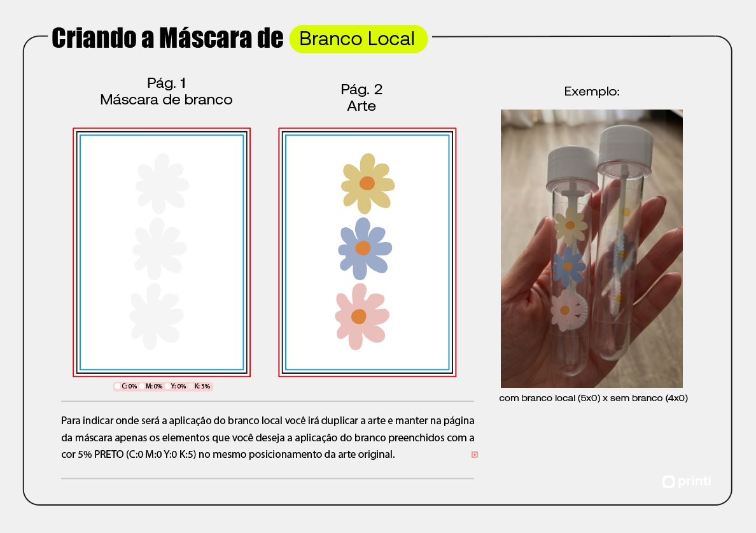Select the top gray flower mask shape
Viewport: 756px width, 533px height.
click(x=162, y=183)
